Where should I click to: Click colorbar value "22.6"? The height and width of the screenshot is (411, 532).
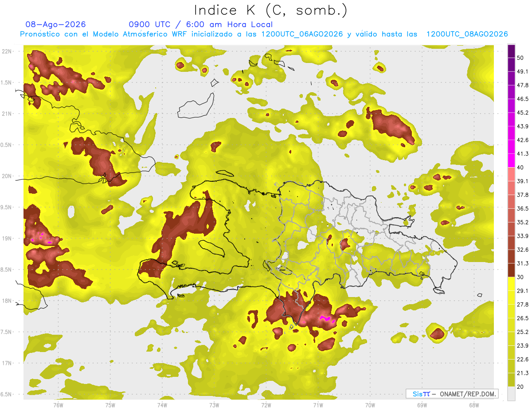pyautogui.click(x=522, y=360)
